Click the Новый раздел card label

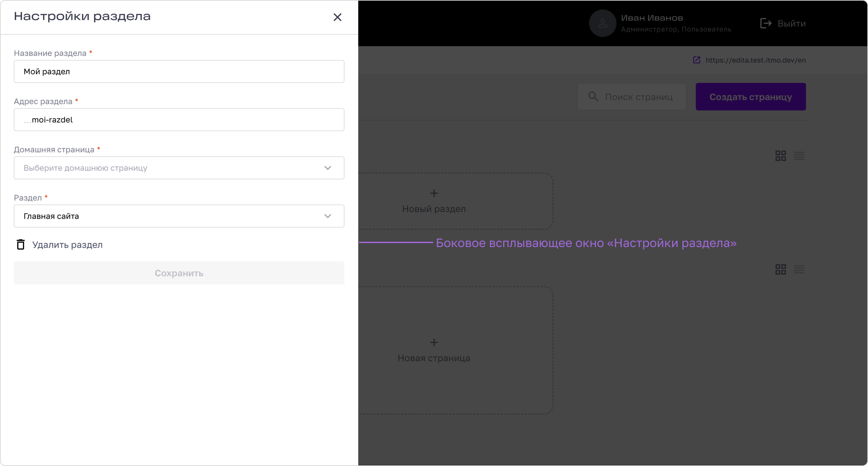pyautogui.click(x=434, y=209)
